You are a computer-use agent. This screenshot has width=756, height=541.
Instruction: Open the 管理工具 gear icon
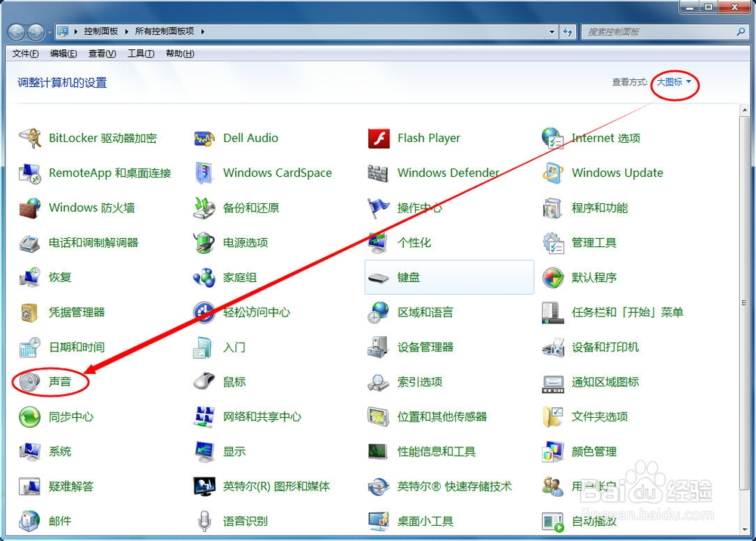[x=553, y=243]
